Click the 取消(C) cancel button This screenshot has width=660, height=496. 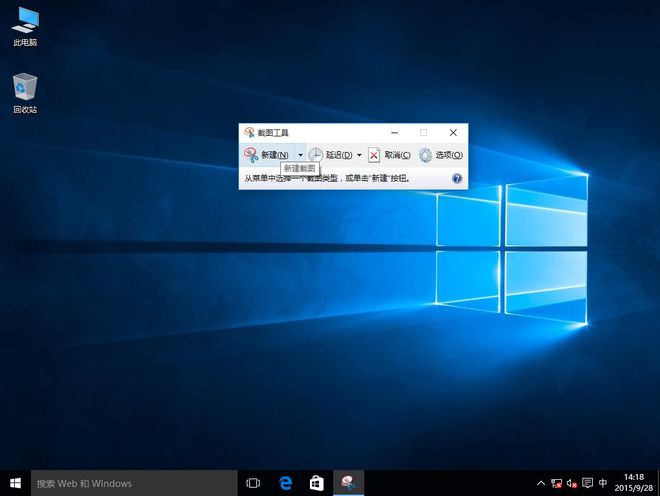(390, 155)
